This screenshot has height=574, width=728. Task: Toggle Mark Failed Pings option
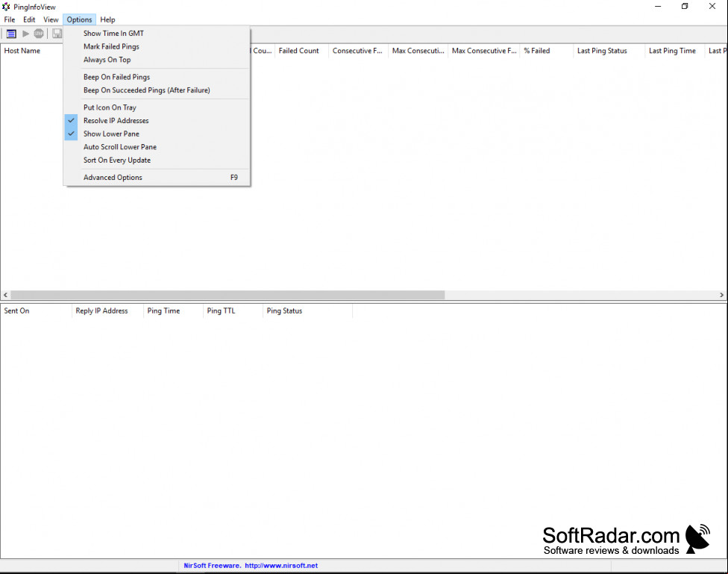[157, 46]
